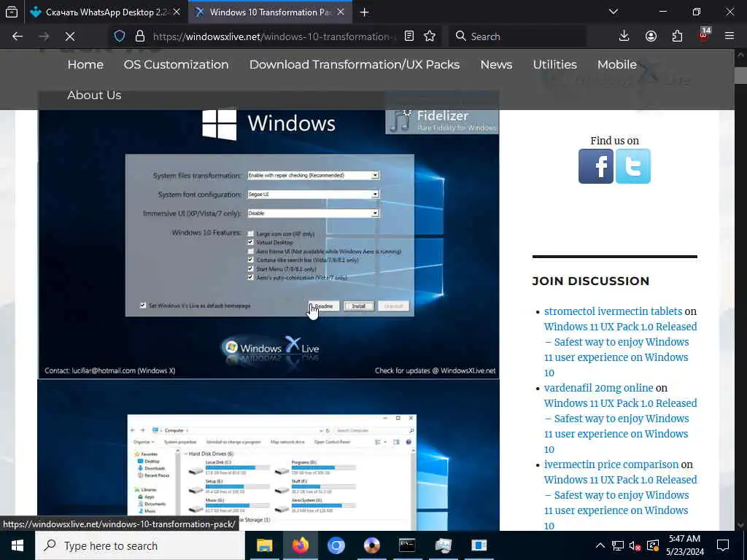This screenshot has height=560, width=747.
Task: Click the Twitter icon under Find us on
Action: tap(633, 166)
